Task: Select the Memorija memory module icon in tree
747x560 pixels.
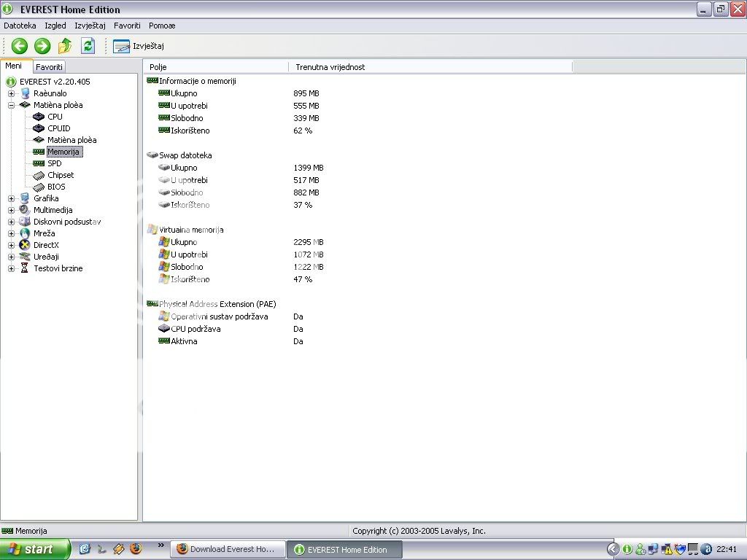Action: tap(39, 152)
